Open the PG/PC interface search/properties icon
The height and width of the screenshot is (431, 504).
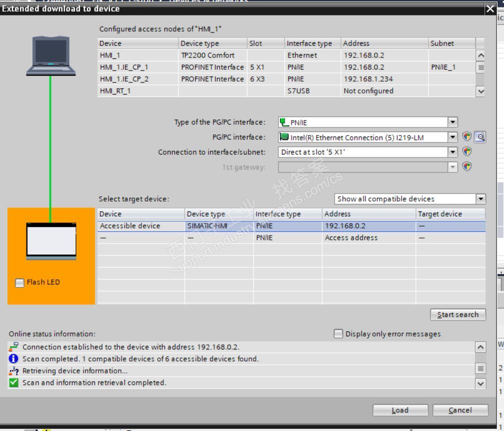coord(480,137)
